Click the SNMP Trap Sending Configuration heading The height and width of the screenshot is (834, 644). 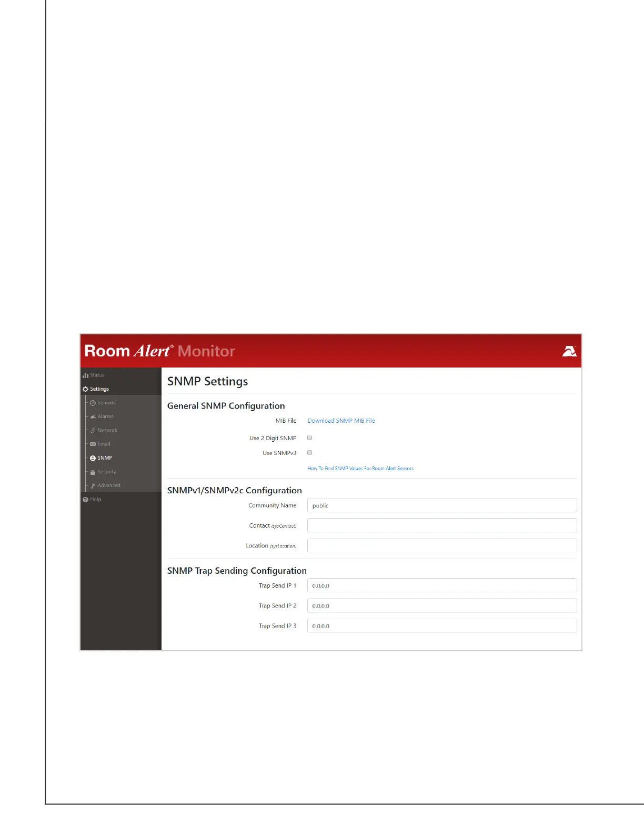coord(237,571)
